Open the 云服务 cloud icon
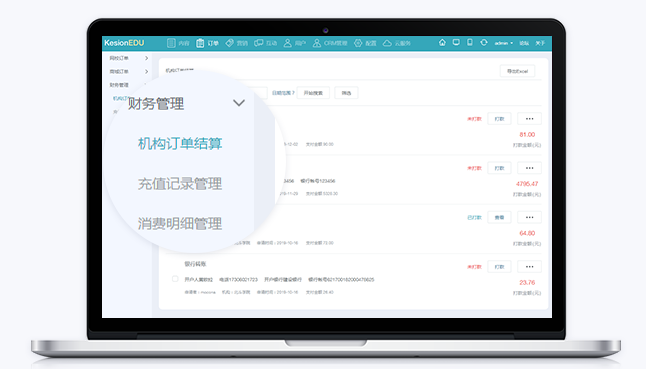The width and height of the screenshot is (646, 369). (387, 43)
